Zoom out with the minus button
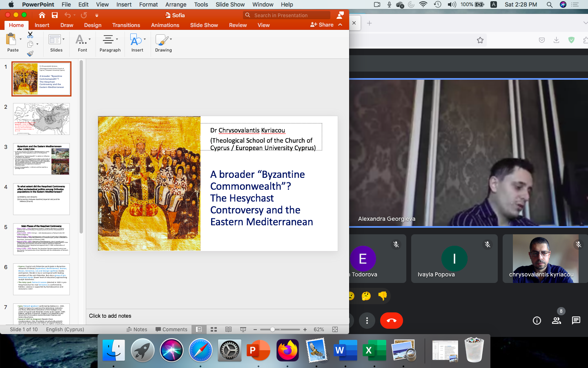Screen dimensions: 588x368 pos(255,330)
